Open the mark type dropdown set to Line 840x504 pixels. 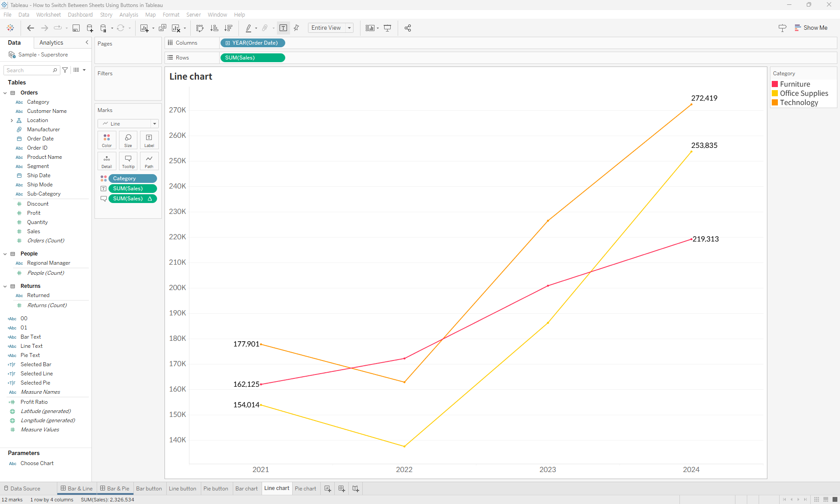(x=154, y=123)
